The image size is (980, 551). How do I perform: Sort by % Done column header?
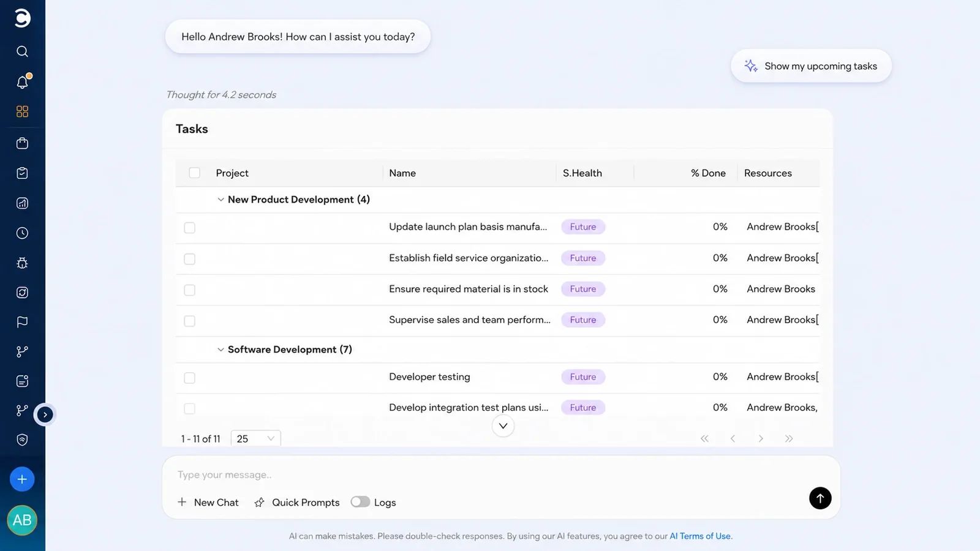click(x=708, y=173)
